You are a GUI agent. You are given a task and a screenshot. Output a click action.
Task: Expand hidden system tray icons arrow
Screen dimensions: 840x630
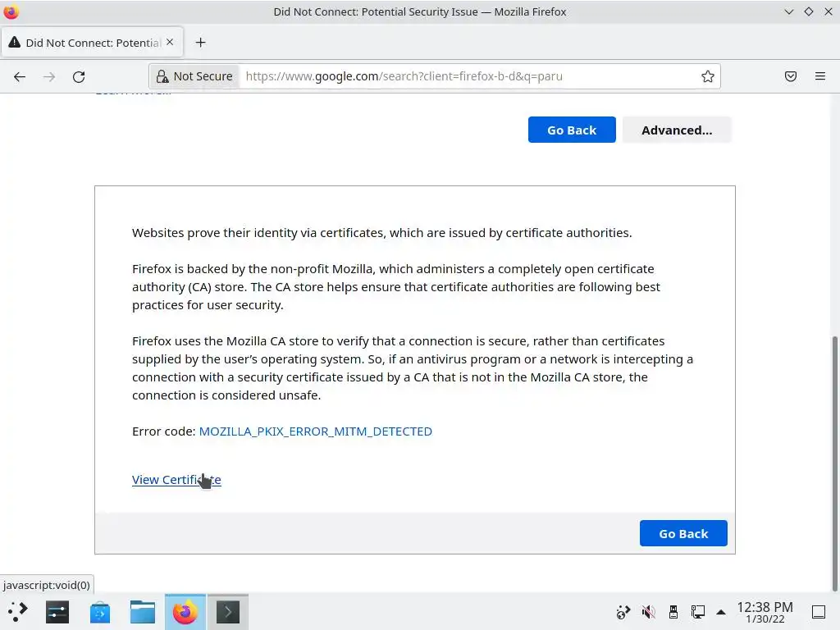pos(721,612)
